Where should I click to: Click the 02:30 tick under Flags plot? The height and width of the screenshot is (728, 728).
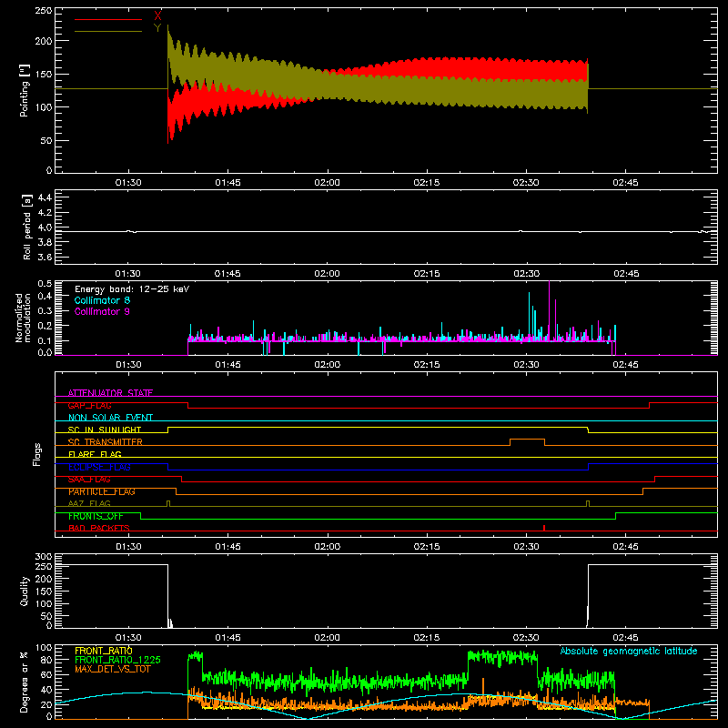(x=526, y=547)
